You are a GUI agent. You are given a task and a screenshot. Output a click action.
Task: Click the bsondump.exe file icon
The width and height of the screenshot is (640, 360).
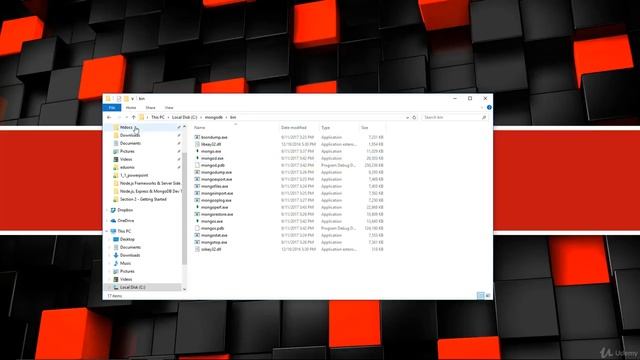pos(197,137)
